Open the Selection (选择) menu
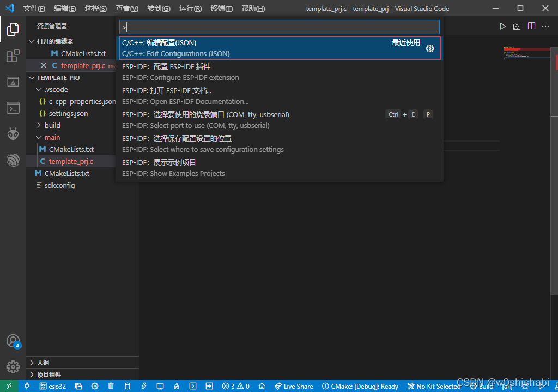The height and width of the screenshot is (392, 558). [96, 9]
